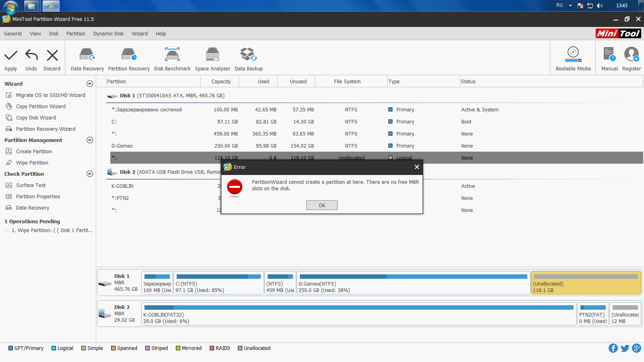Viewport: 644px width, 362px height.
Task: Open the Dynamic Disk menu
Action: pyautogui.click(x=108, y=34)
